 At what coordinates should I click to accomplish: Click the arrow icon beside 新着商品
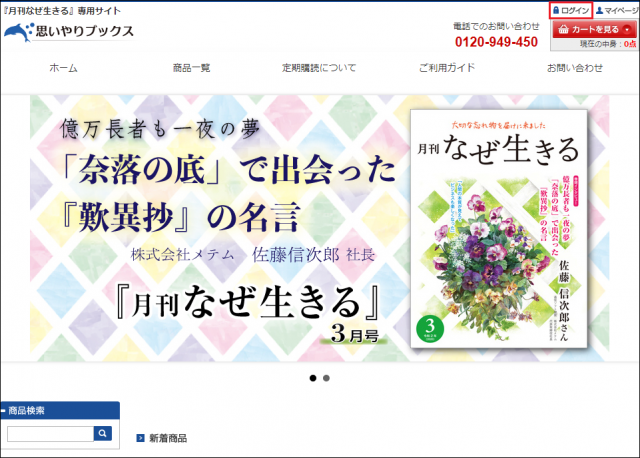point(140,438)
